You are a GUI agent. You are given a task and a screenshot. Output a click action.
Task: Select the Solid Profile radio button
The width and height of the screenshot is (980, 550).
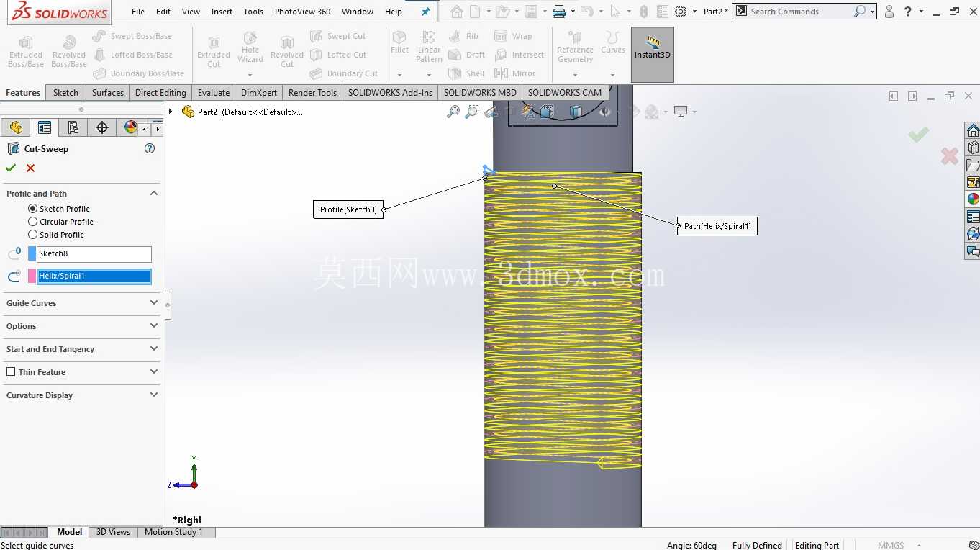(32, 235)
